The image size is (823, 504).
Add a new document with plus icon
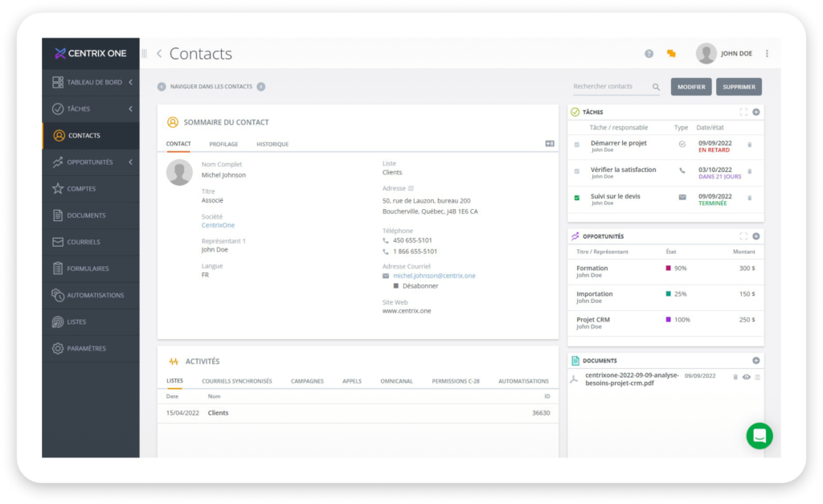point(755,361)
